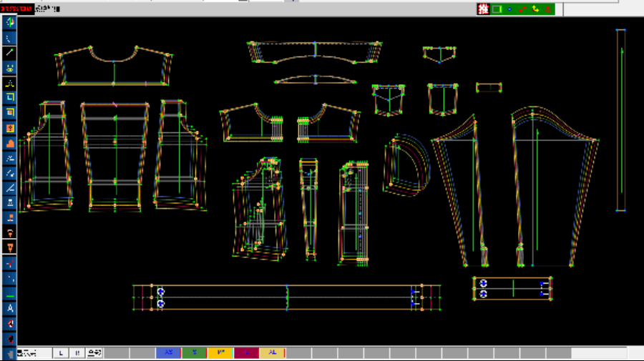Click the long narrow strip pattern at right

coord(621,120)
